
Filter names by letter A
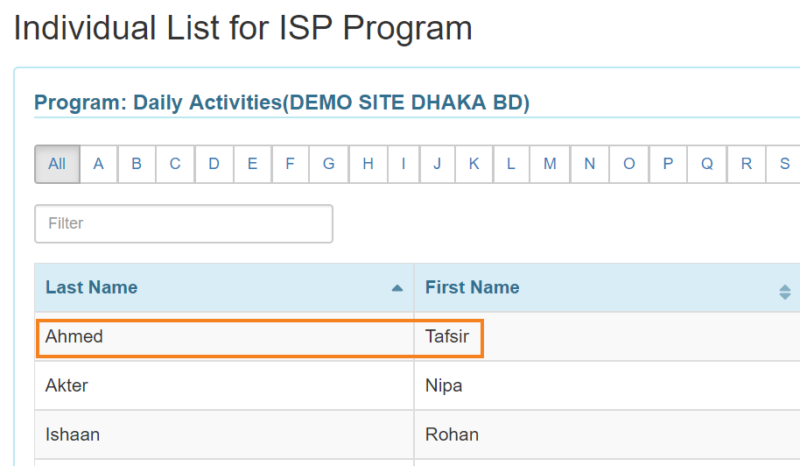tap(98, 164)
